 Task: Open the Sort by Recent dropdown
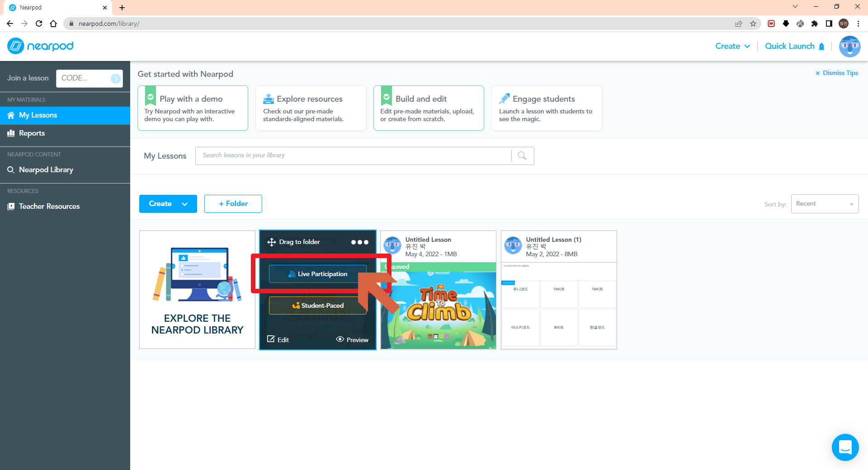(825, 204)
